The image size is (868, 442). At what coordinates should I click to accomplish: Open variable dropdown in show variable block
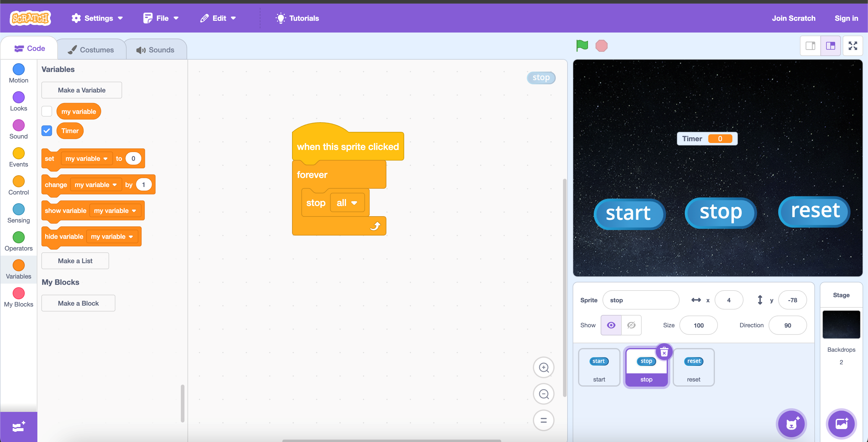tap(115, 210)
